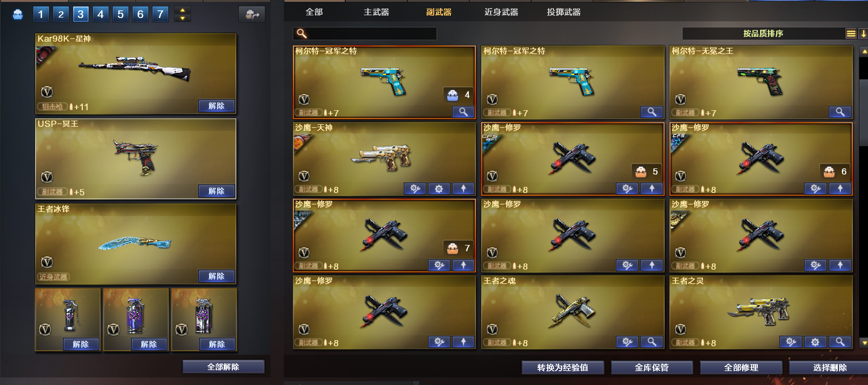Click 解除 on Kar98K-星神

[216, 106]
